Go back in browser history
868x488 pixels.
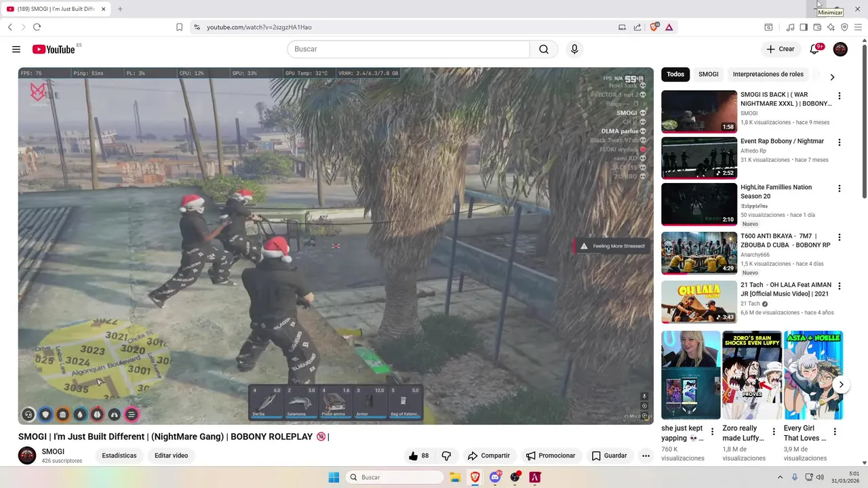10,27
